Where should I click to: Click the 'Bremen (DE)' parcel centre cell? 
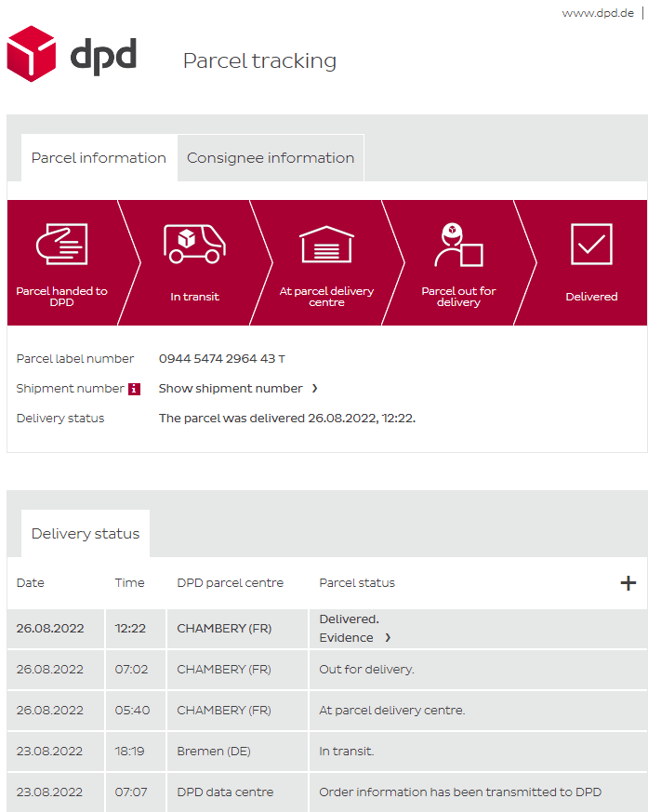click(214, 752)
